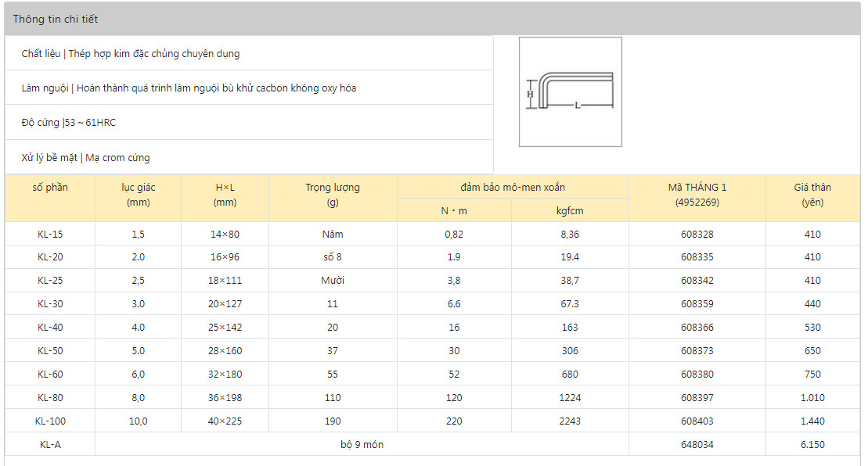Image resolution: width=868 pixels, height=466 pixels.
Task: Select the 36×198 dimension cell
Action: pyautogui.click(x=225, y=397)
